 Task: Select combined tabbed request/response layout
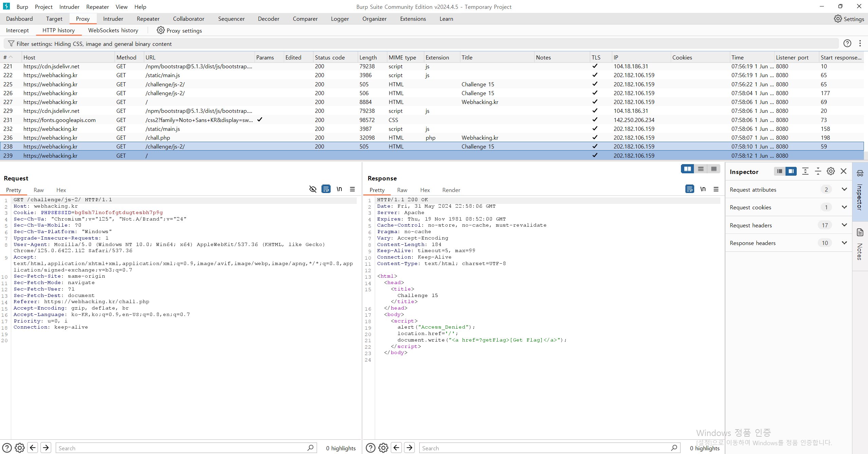[714, 169]
